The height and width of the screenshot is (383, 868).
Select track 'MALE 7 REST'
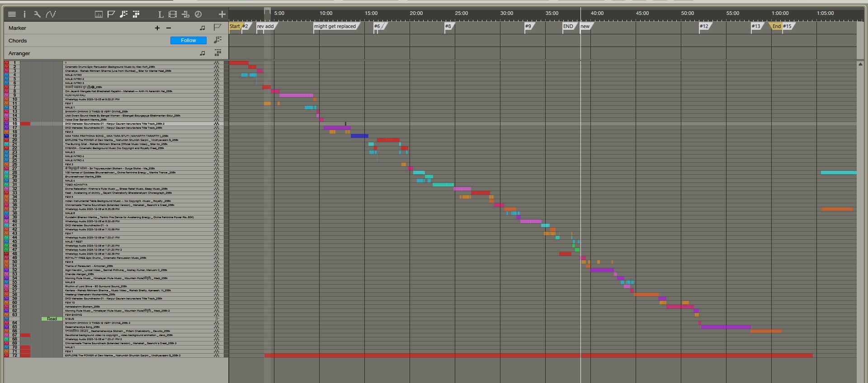point(74,242)
